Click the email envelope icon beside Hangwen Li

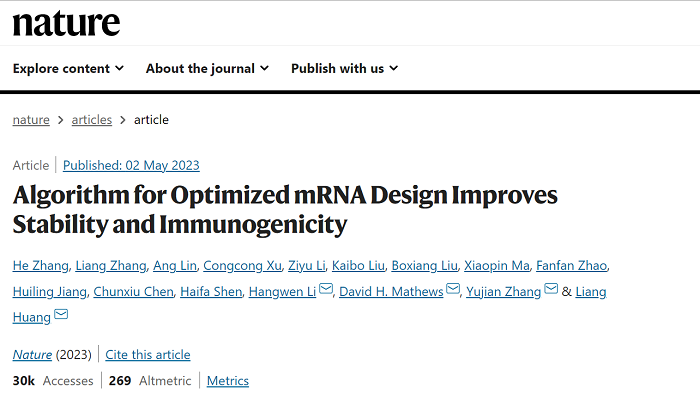tap(326, 289)
